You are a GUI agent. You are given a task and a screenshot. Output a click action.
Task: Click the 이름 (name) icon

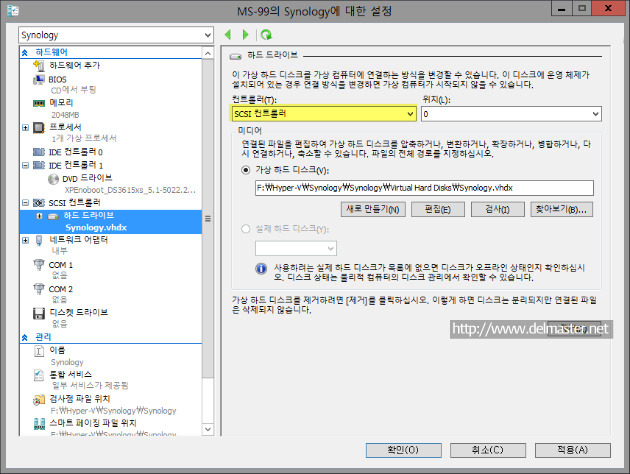tap(39, 351)
